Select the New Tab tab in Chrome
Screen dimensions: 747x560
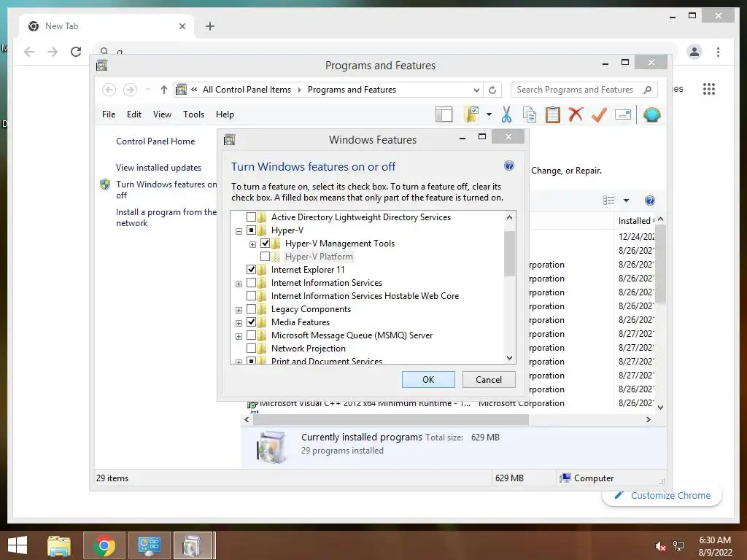[x=107, y=26]
